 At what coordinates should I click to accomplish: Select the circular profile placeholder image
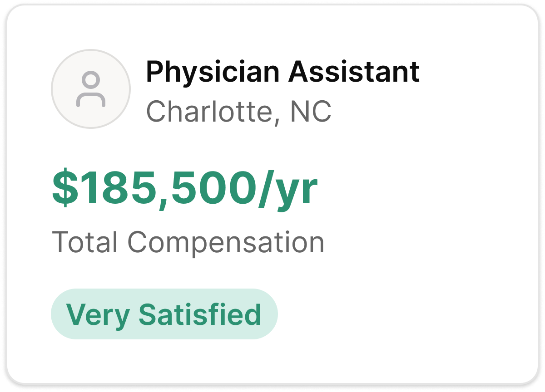[91, 89]
